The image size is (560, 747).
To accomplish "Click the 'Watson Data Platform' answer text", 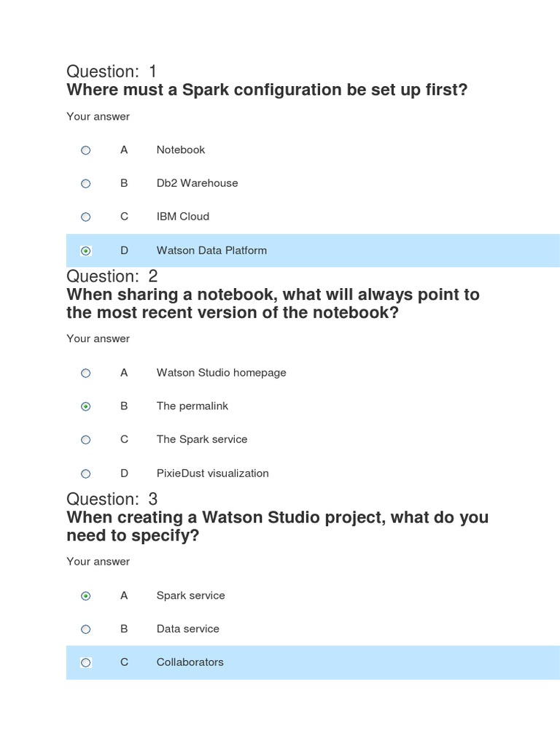I will tap(211, 250).
